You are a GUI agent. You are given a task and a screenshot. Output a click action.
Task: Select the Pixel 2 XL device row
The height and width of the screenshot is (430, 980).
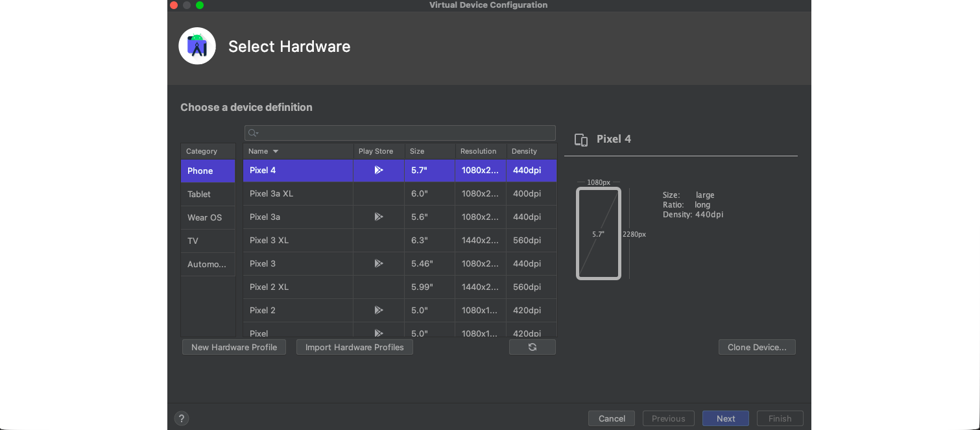click(x=400, y=287)
